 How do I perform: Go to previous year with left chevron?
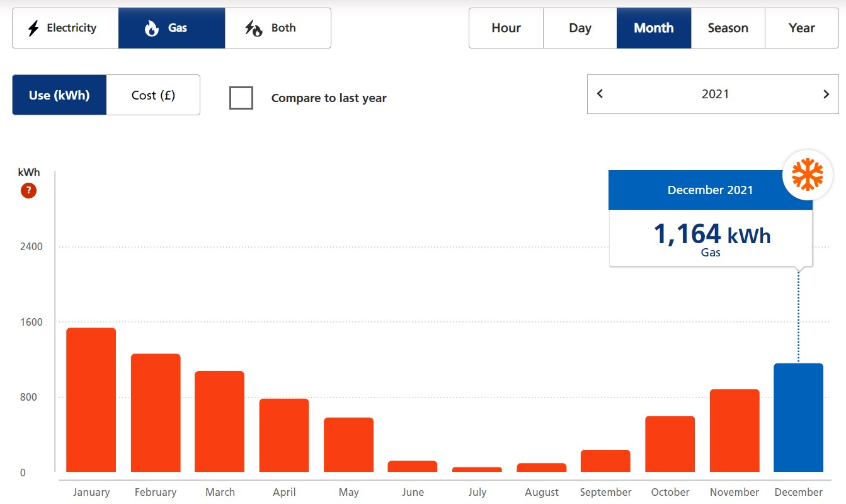[x=600, y=94]
